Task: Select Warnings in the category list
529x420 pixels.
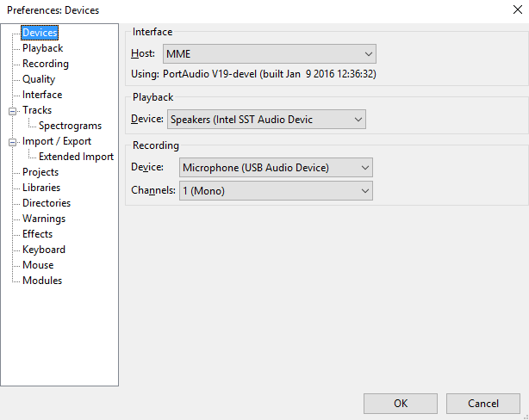Action: tap(44, 219)
